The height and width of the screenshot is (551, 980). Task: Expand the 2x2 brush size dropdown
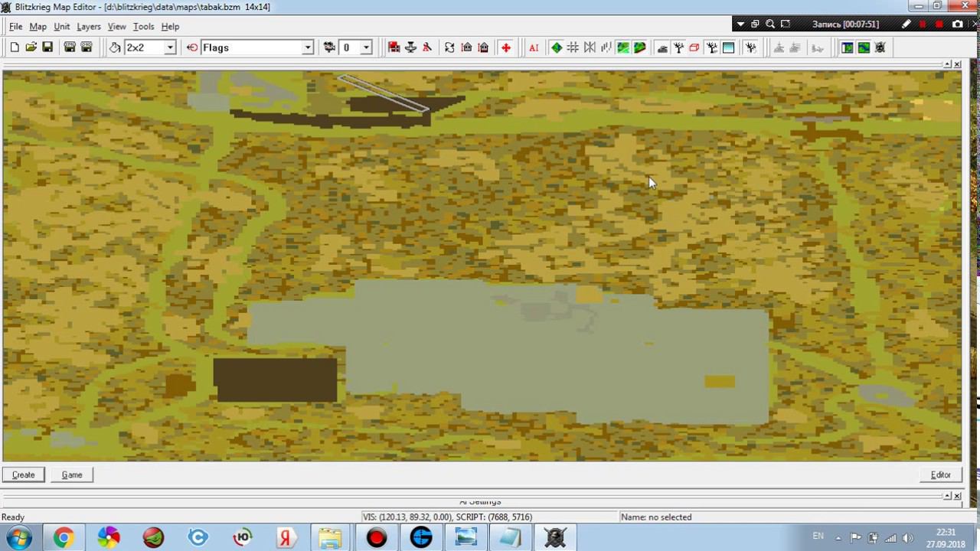click(170, 47)
